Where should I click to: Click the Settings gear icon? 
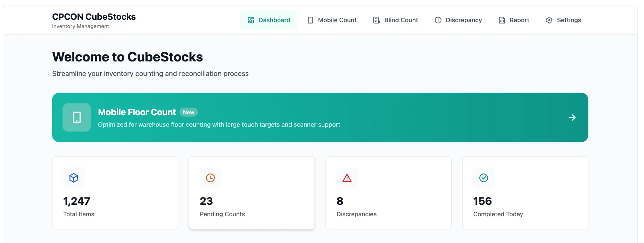point(549,20)
